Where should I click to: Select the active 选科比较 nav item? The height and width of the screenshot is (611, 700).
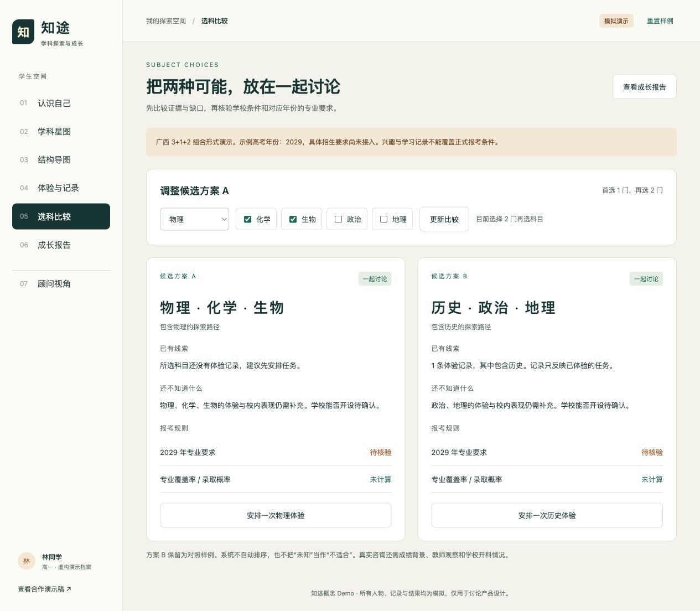(61, 216)
